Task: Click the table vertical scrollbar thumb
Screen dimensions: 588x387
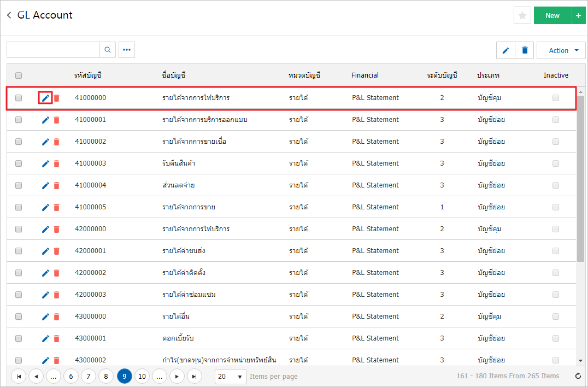Action: click(580, 179)
